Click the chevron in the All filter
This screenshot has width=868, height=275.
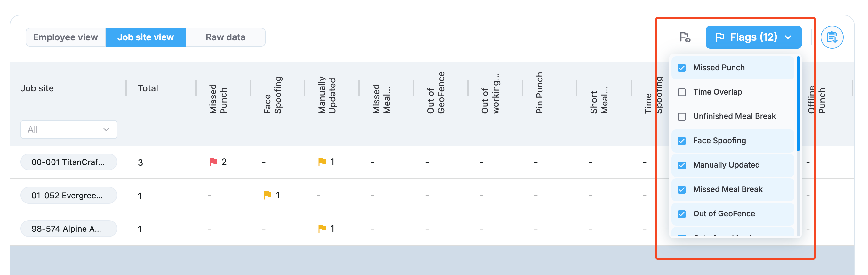(106, 129)
